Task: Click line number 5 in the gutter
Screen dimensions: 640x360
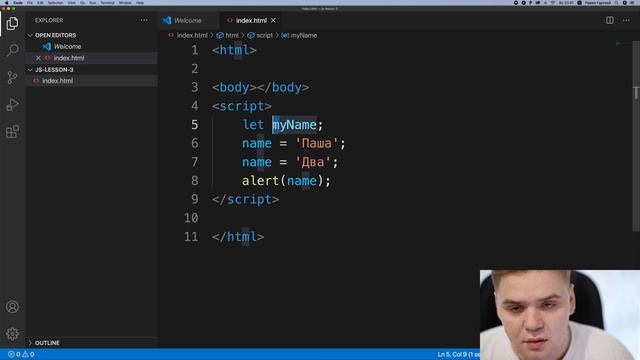Action: tap(195, 124)
